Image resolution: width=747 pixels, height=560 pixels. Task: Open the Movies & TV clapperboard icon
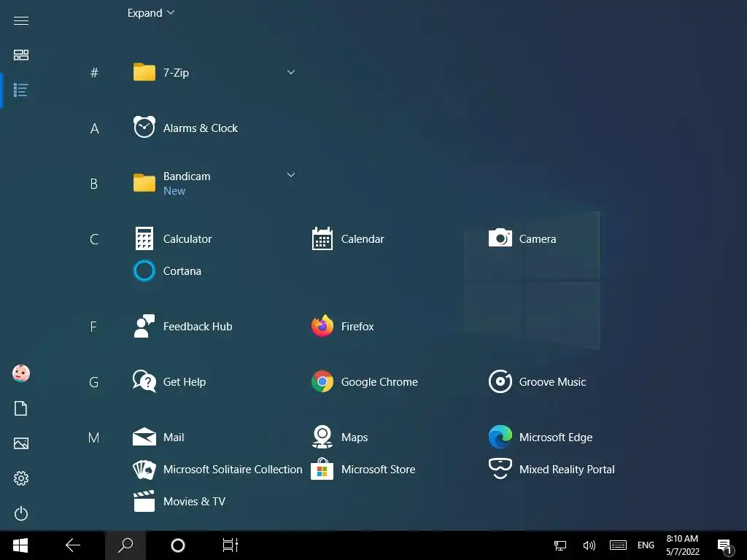point(144,501)
